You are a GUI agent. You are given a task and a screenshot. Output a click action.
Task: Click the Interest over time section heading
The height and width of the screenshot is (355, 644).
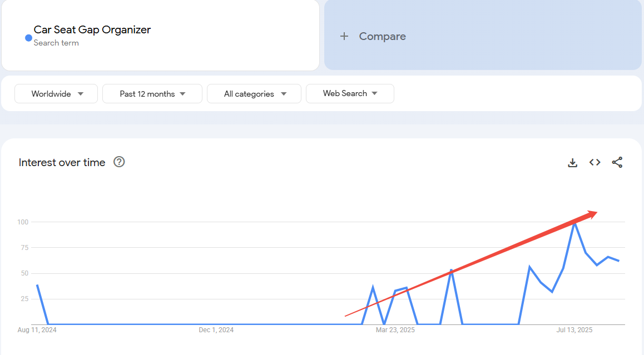61,162
